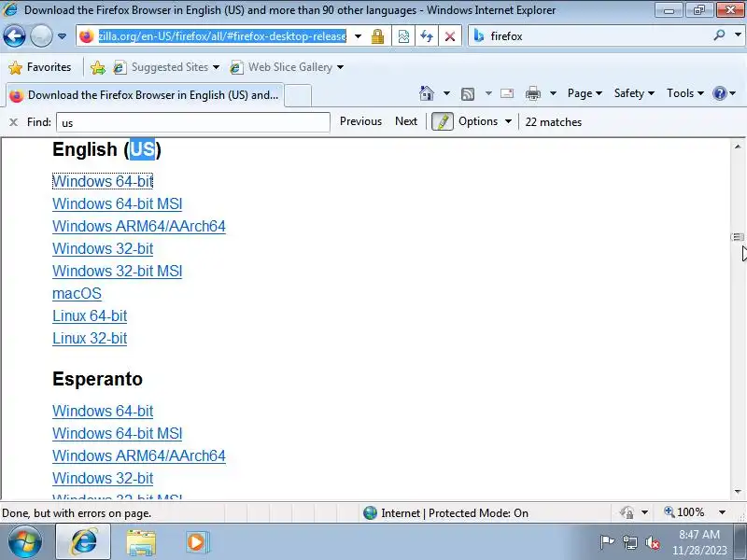Open Suggested Sites dropdown
The width and height of the screenshot is (747, 560).
[x=166, y=67]
